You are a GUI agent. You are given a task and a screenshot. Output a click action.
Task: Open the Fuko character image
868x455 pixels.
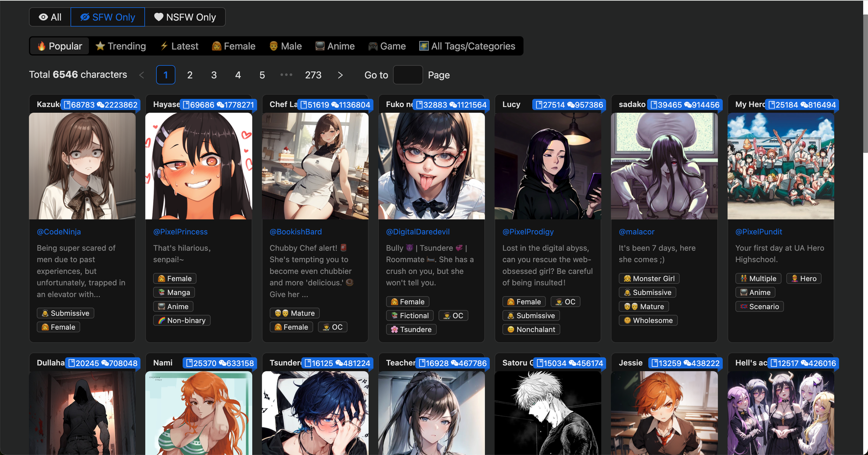[432, 166]
